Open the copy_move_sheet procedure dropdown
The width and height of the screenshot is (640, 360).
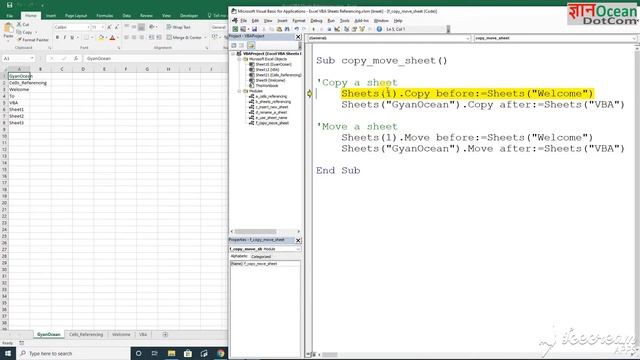(634, 38)
